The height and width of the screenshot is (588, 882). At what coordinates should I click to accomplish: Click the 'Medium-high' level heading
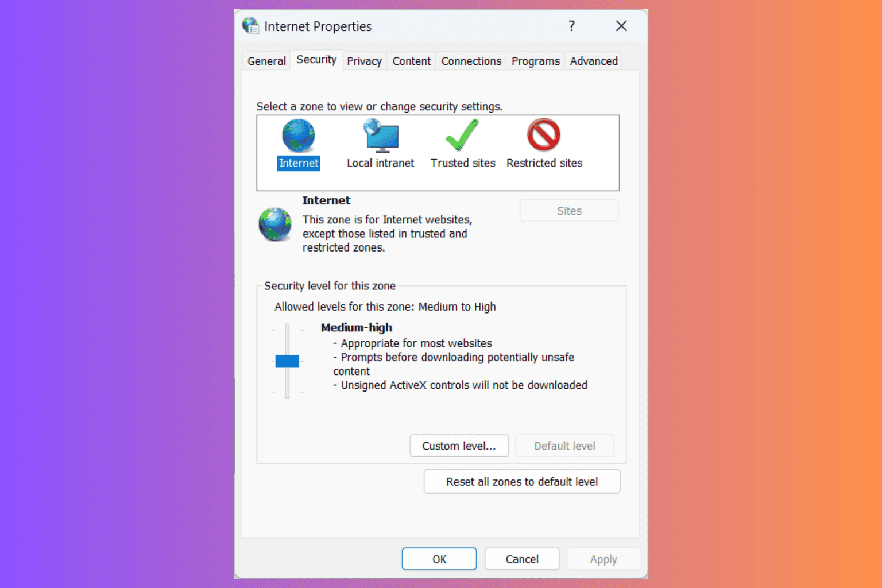(357, 327)
